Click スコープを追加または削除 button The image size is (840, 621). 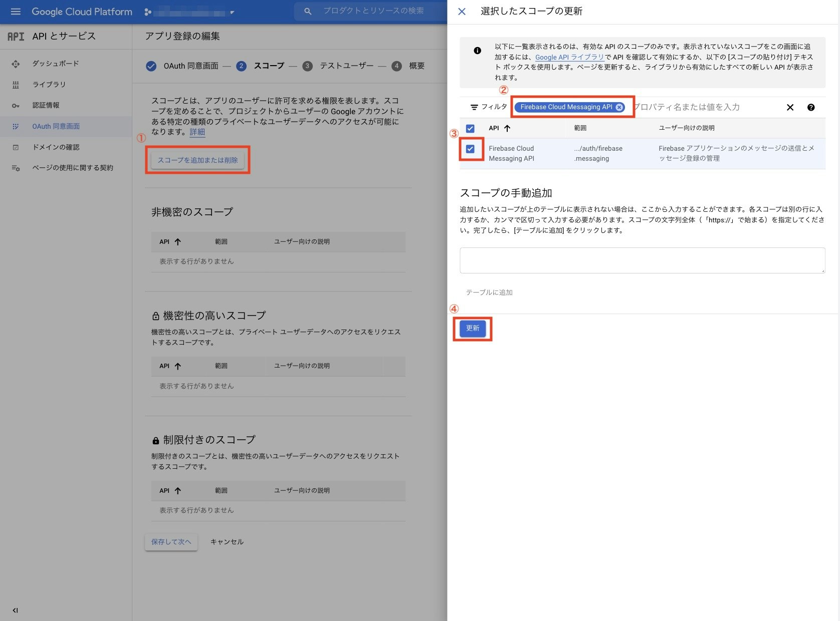coord(197,160)
